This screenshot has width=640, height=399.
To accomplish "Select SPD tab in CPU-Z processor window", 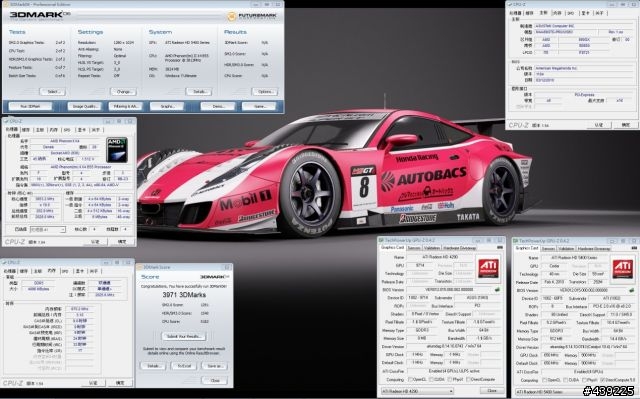I will coord(67,130).
